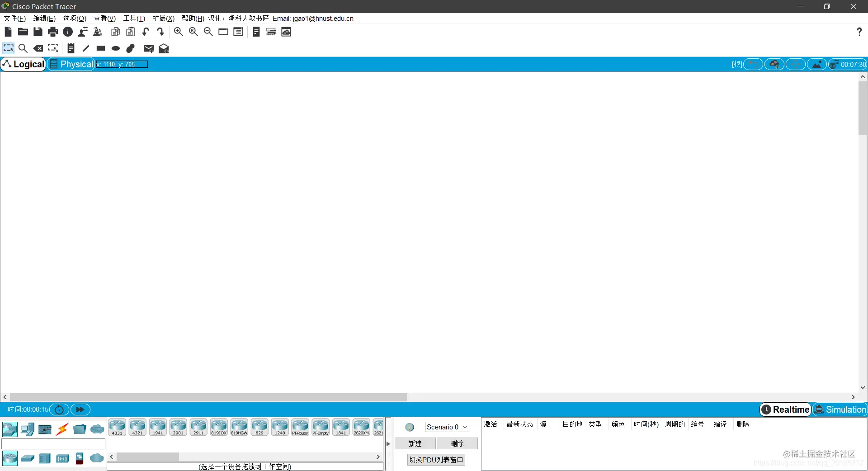Select End Devices category icon

point(28,429)
